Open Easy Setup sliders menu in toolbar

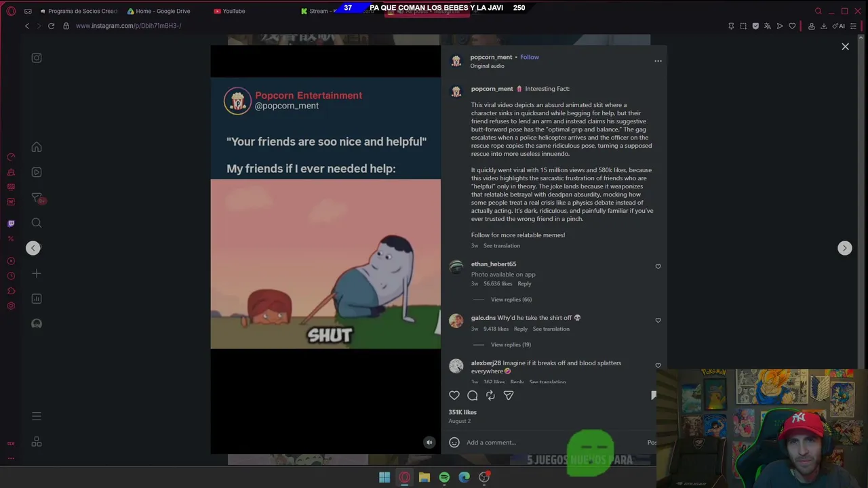coord(854,26)
